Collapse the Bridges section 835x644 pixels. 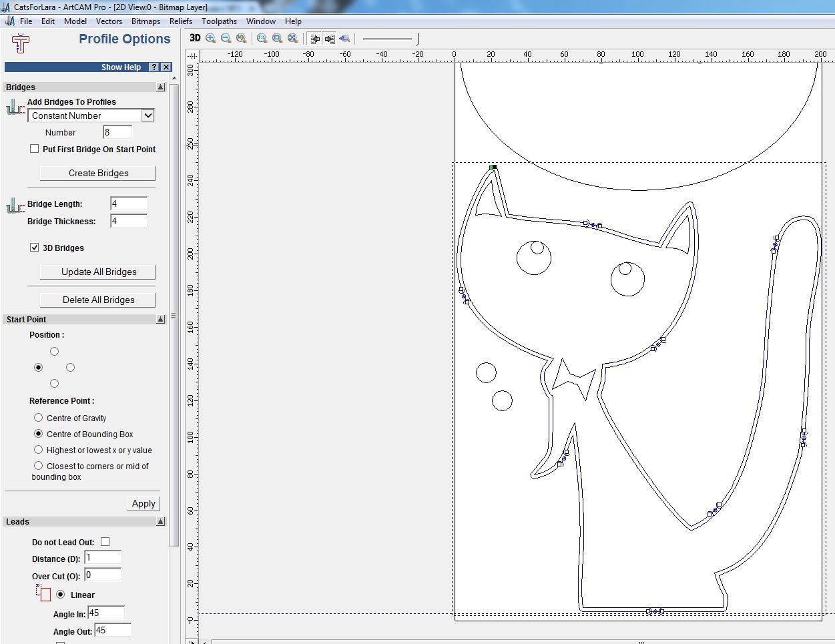coord(160,87)
